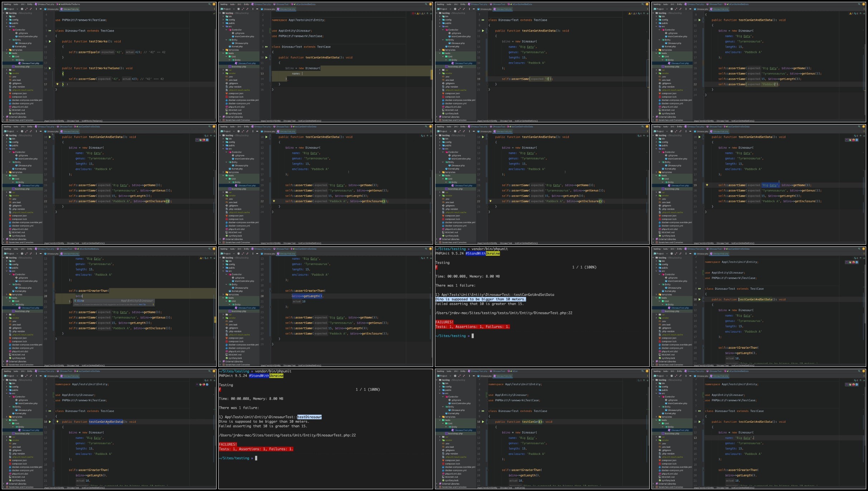Expand External Libraries in the '$din' completion frame
868x491 pixels.
tap(4, 362)
